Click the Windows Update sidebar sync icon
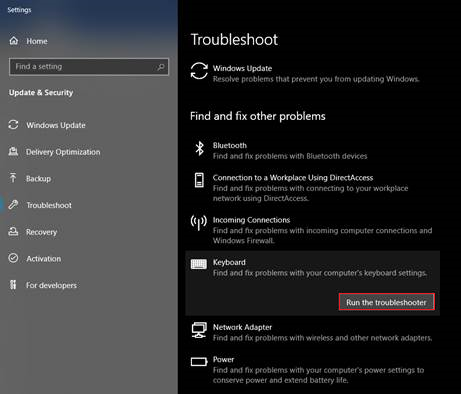 coord(13,125)
